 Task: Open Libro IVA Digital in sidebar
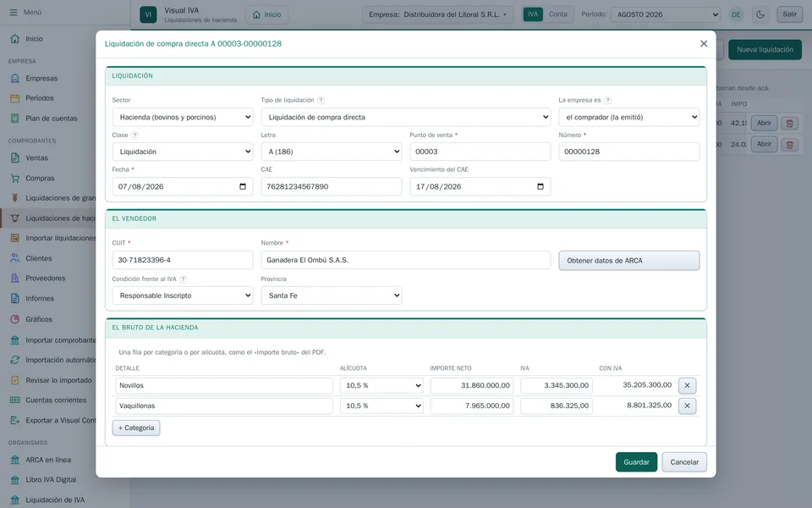pos(51,479)
